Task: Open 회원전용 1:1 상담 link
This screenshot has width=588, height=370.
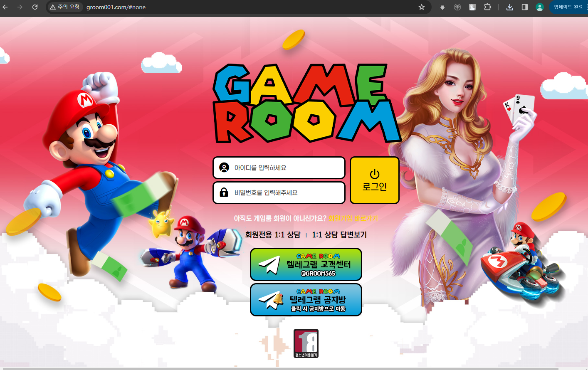Action: pyautogui.click(x=272, y=235)
